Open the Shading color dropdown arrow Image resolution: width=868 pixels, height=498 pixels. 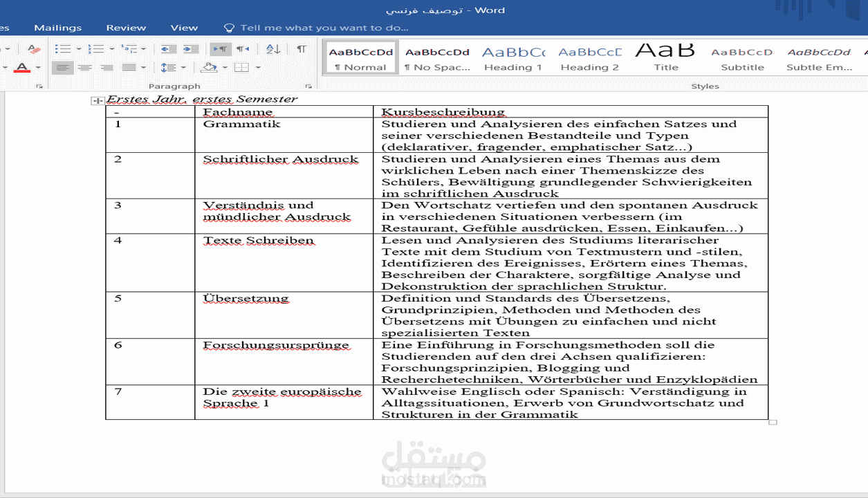[x=225, y=68]
